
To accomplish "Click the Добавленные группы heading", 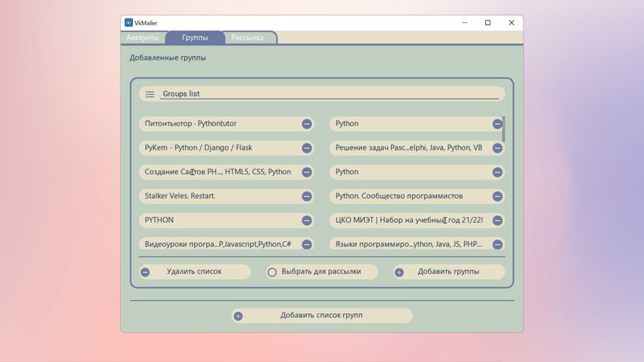I will pyautogui.click(x=167, y=58).
